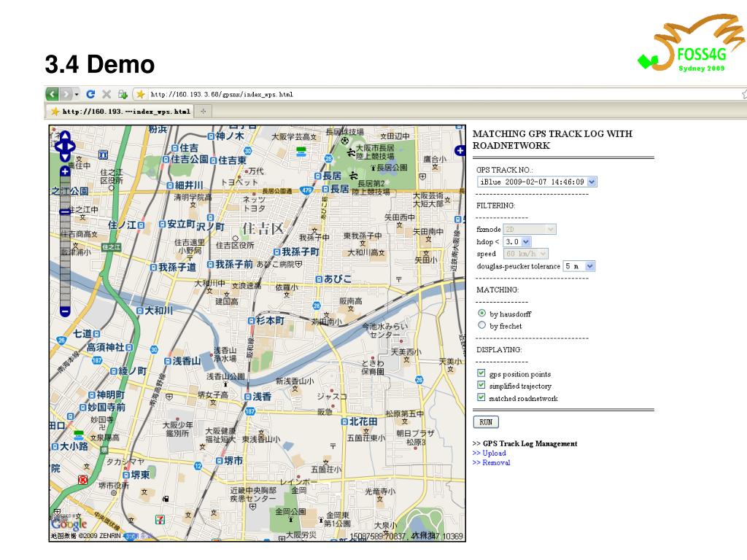Click the browser forward arrow button
This screenshot has height=560, width=747.
pos(66,94)
